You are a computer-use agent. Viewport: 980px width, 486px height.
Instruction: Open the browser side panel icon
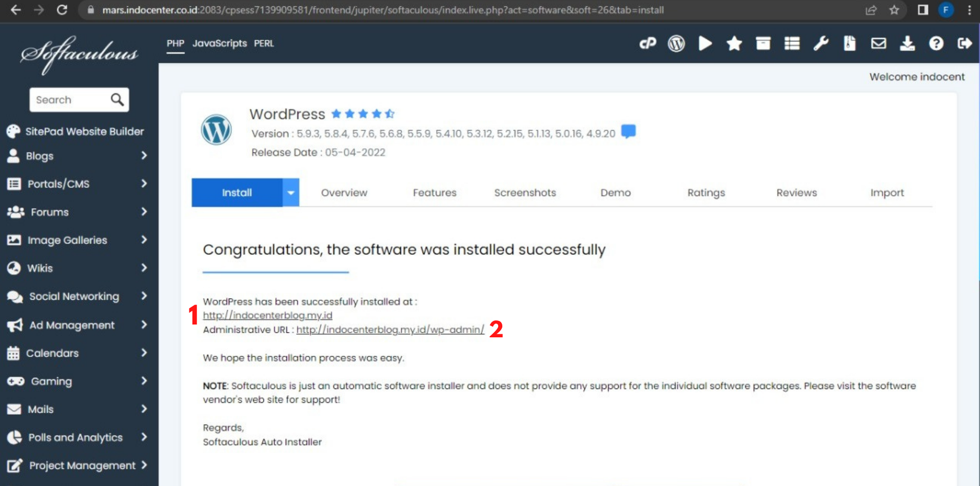point(923,10)
